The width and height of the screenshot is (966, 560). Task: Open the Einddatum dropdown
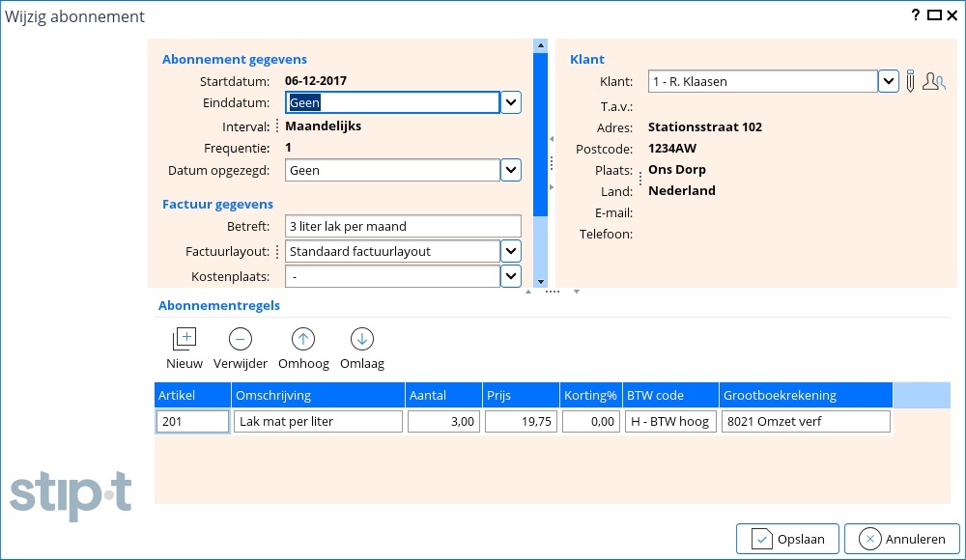click(x=511, y=103)
